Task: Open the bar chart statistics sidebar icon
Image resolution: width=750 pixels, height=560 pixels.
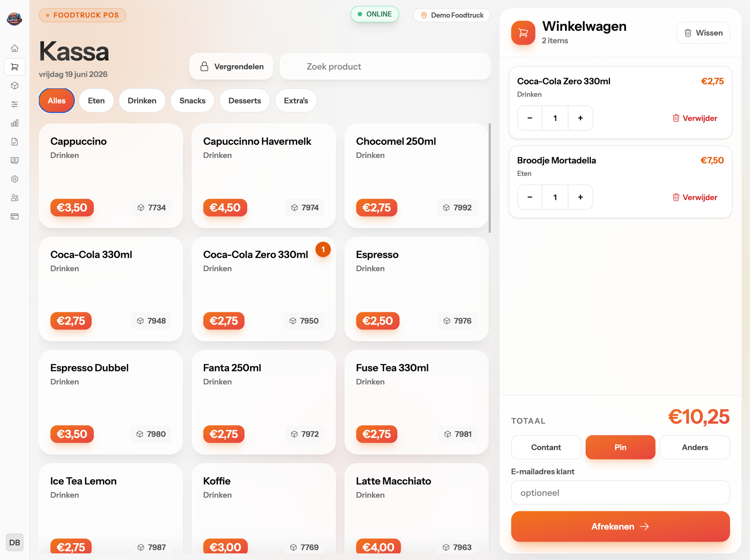Action: point(15,123)
